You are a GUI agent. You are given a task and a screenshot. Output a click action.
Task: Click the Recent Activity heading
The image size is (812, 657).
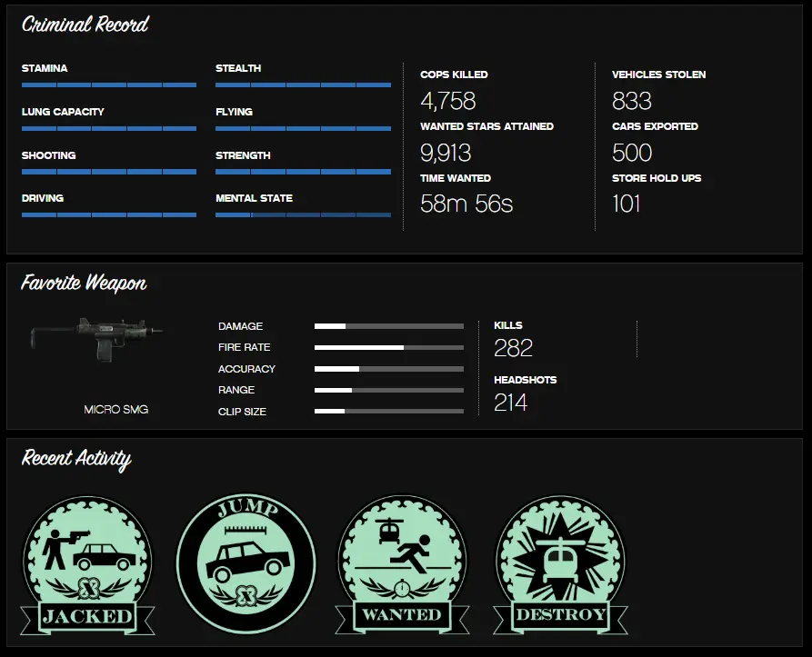coord(76,458)
